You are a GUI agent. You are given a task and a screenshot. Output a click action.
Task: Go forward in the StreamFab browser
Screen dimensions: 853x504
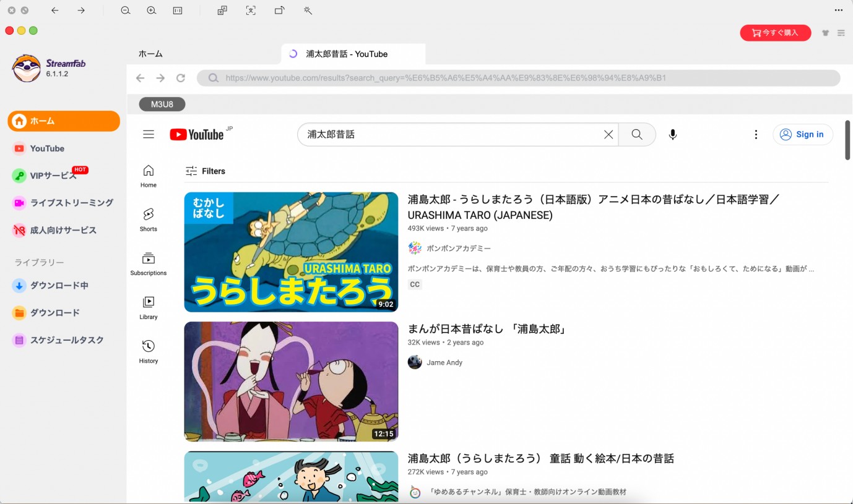[x=160, y=78]
